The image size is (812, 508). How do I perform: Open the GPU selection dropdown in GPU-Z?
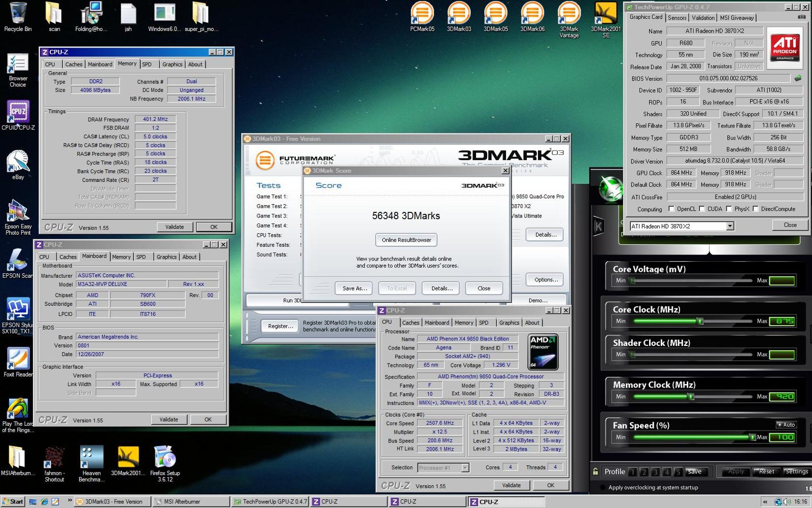click(730, 226)
